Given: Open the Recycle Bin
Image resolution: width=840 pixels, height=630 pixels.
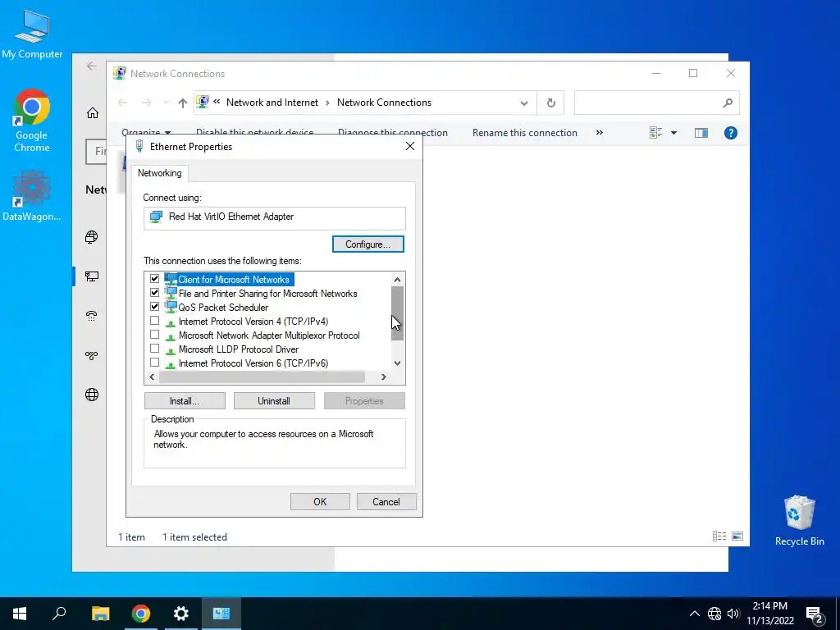Looking at the screenshot, I should [x=799, y=521].
